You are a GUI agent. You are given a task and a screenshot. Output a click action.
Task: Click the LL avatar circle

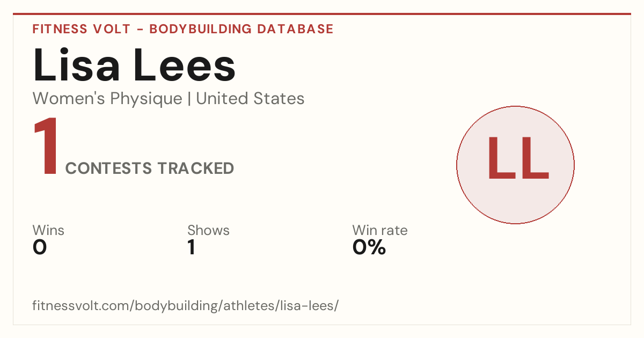[515, 165]
